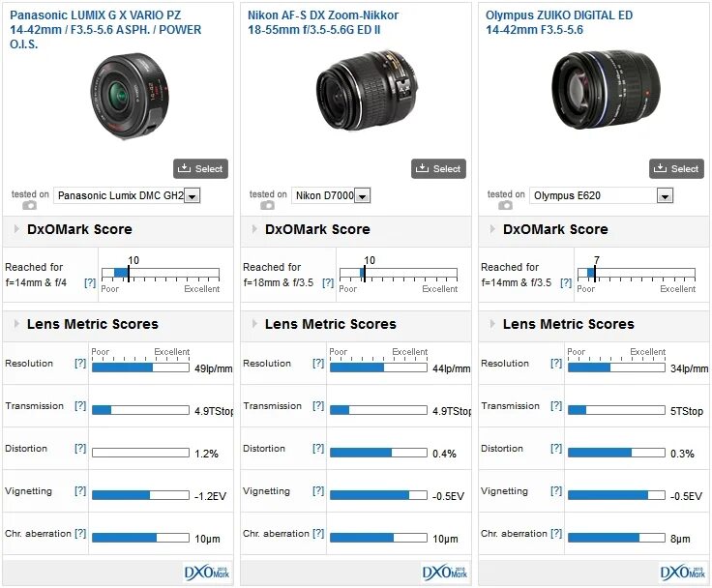This screenshot has height=588, width=712.
Task: Click Olympus Vignetting bar at -0.5EV
Action: point(616,495)
